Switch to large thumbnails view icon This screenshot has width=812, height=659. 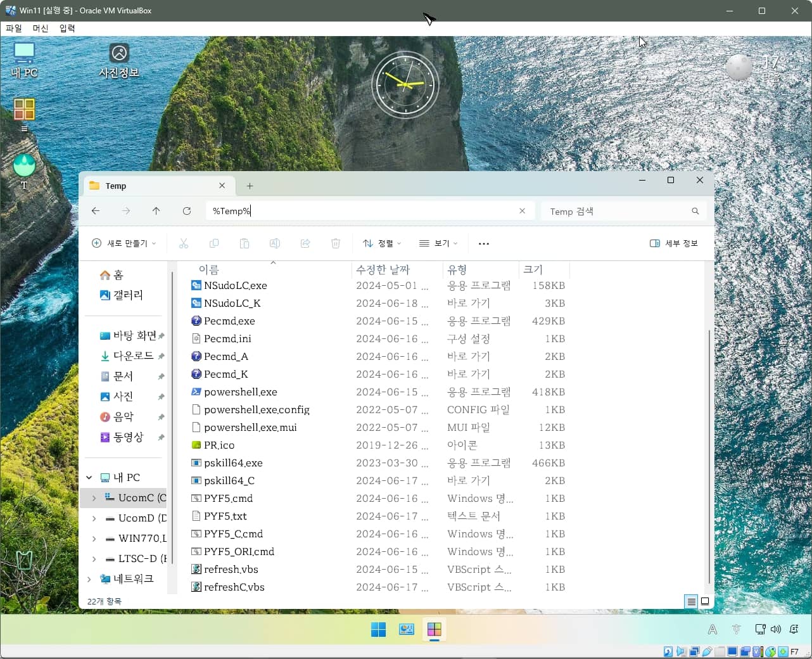tap(705, 601)
